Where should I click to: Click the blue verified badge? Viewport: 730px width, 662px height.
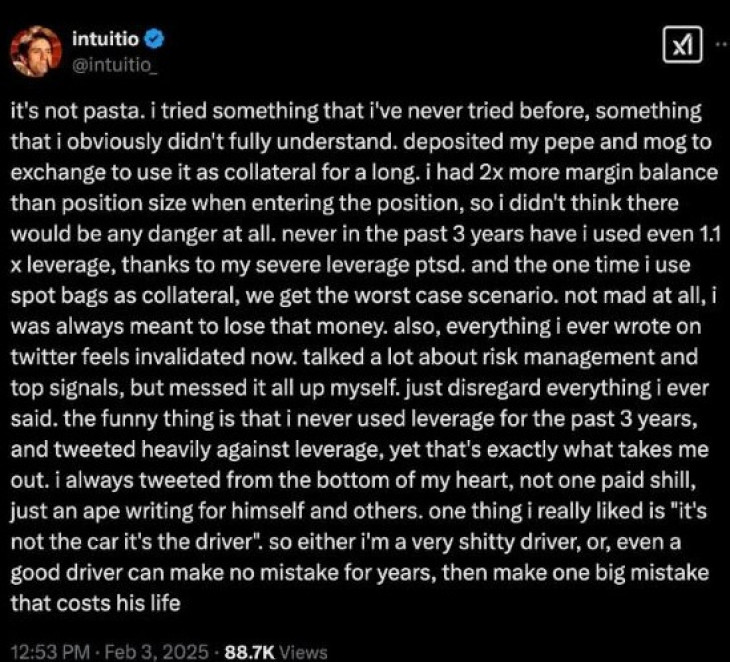tap(155, 40)
